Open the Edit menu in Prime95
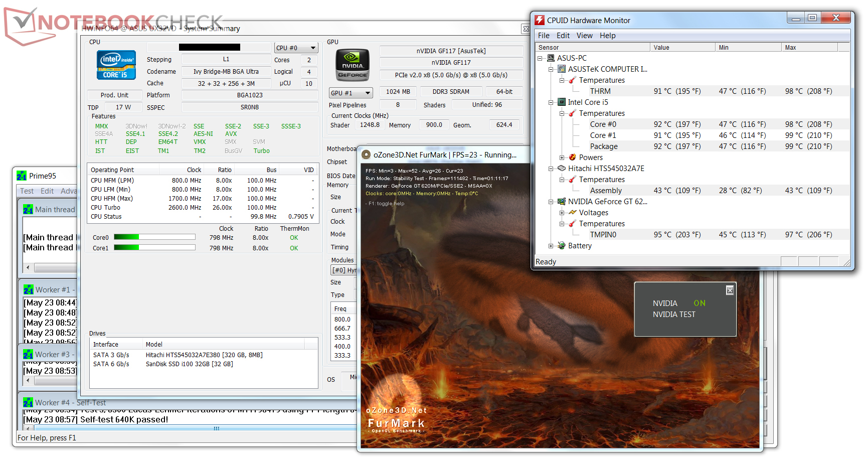The image size is (868, 466). point(47,191)
